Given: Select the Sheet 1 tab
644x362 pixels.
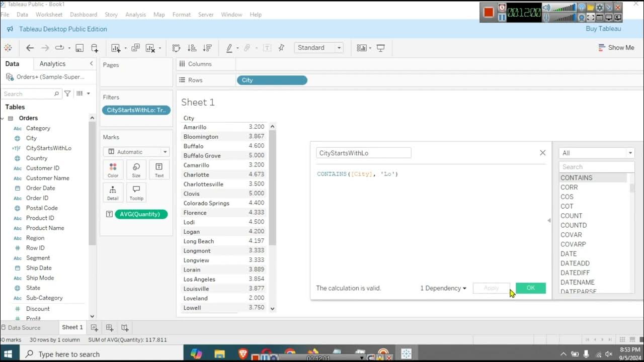Looking at the screenshot, I should [72, 327].
